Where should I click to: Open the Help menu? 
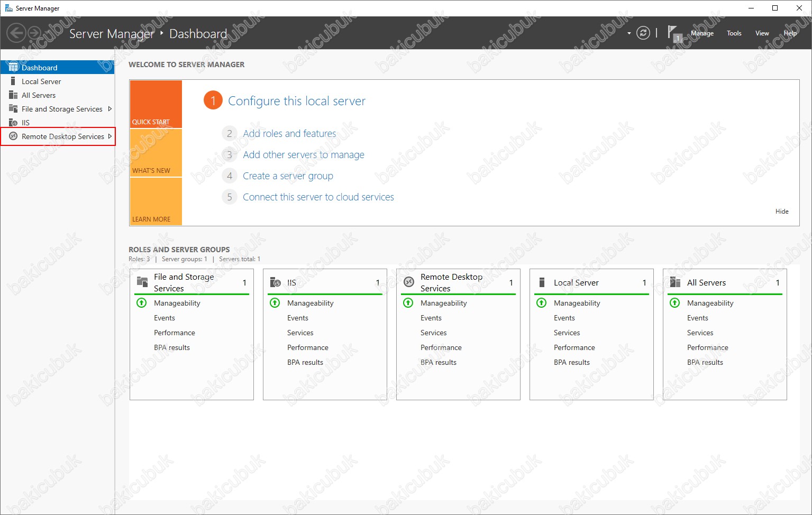[790, 33]
